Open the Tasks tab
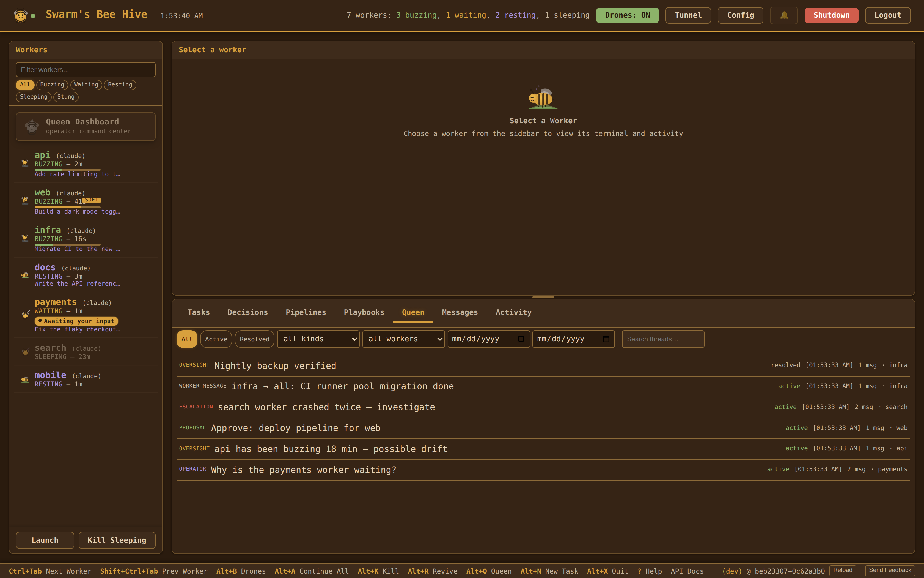Screen dimensions: 924x578 tap(199, 312)
